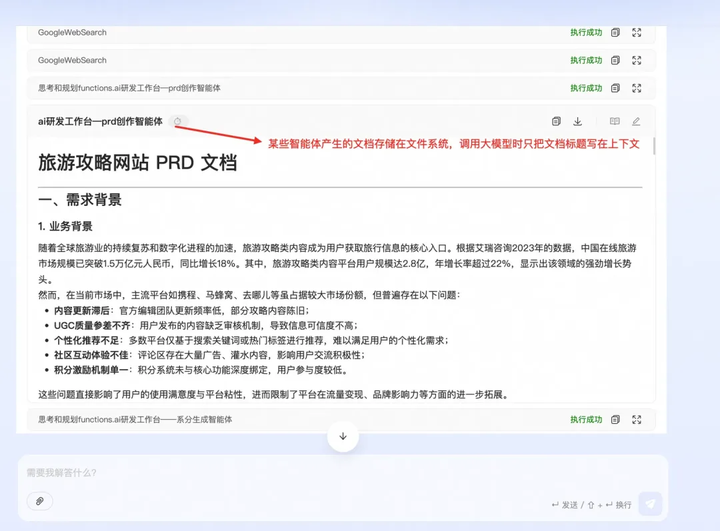Focus the 需要我解答什么? input box
This screenshot has width=720, height=531.
tap(343, 473)
